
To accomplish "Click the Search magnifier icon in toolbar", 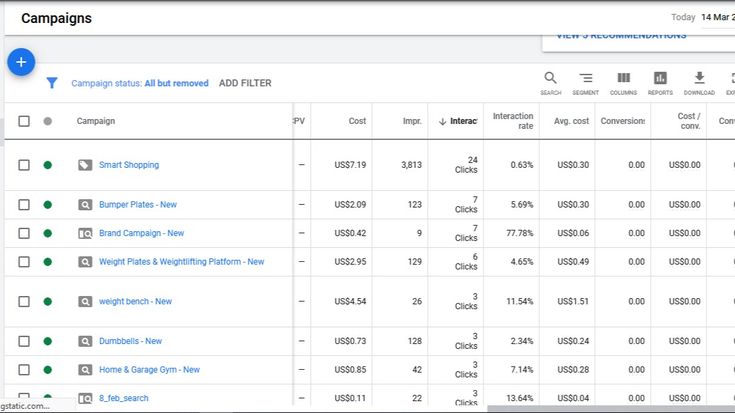I will click(550, 79).
